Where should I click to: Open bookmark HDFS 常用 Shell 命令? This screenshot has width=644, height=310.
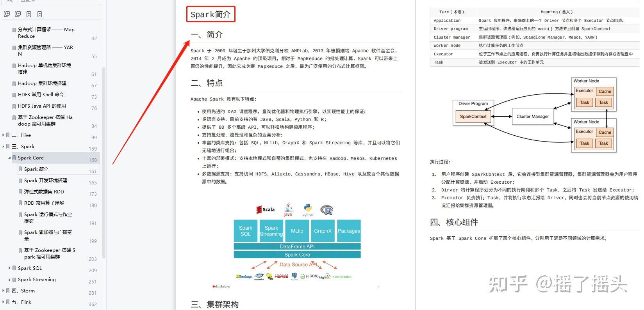tap(41, 94)
